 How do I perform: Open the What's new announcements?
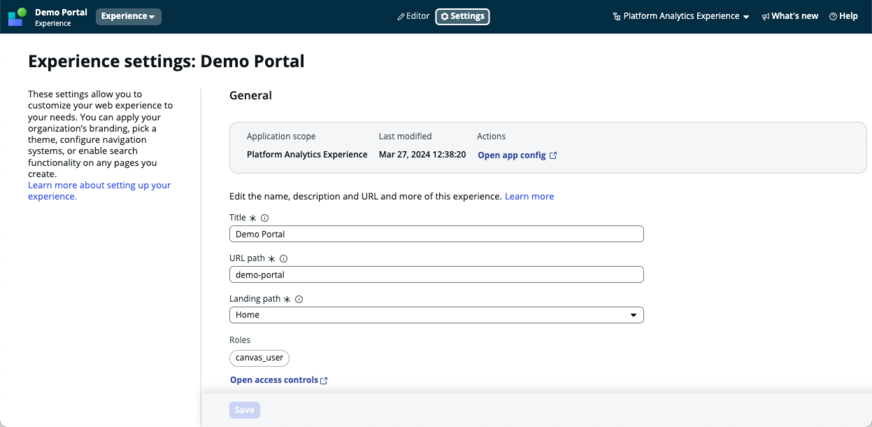[790, 17]
